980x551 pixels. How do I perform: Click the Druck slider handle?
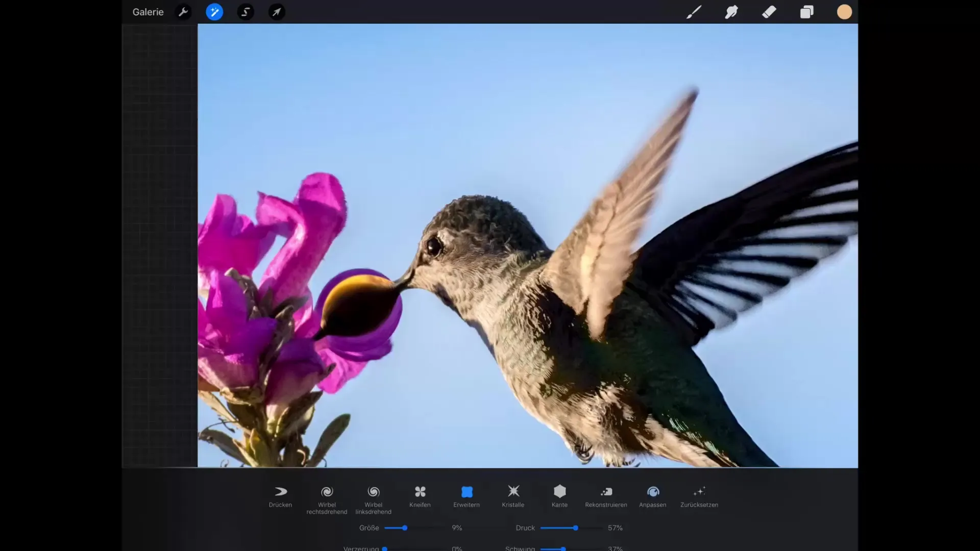[x=575, y=528]
